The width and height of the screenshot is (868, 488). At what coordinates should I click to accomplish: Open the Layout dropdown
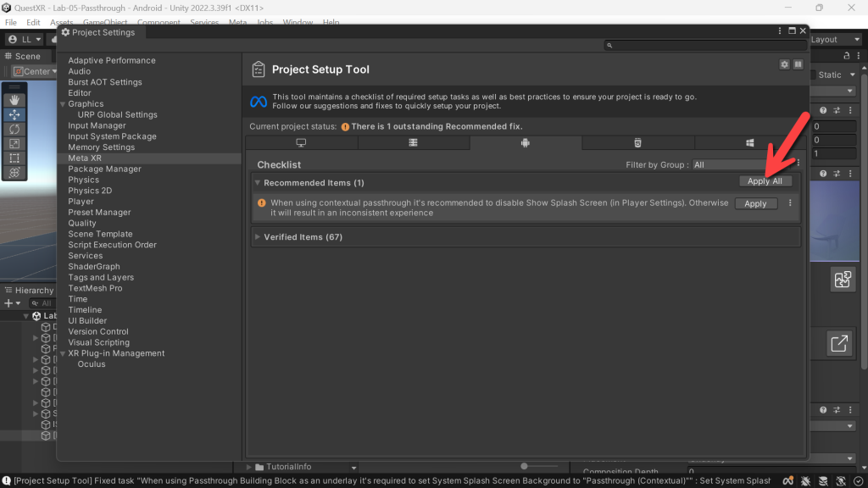[x=835, y=40]
